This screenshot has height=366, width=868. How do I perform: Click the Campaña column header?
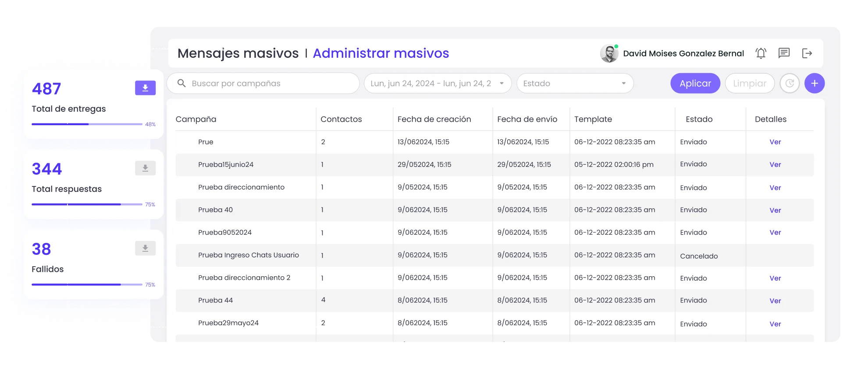click(x=196, y=119)
